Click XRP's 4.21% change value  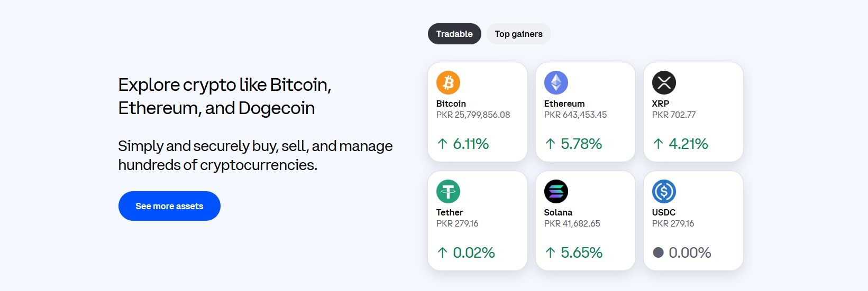pyautogui.click(x=688, y=144)
